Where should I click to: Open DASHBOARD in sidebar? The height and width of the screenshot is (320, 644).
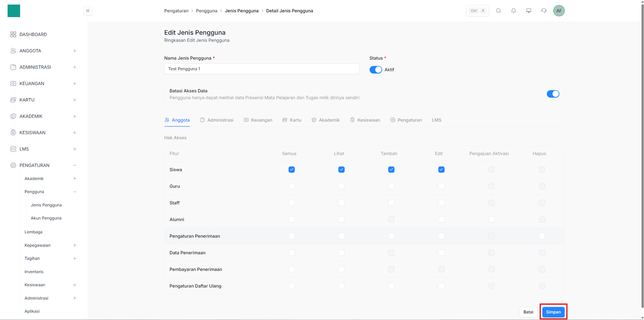(33, 35)
